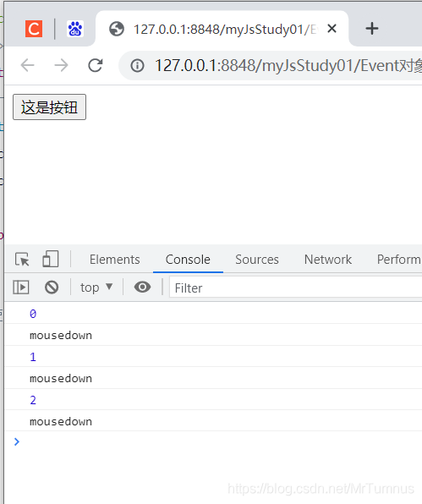This screenshot has height=504, width=422.
Task: Toggle the device toolbar
Action: 51,259
